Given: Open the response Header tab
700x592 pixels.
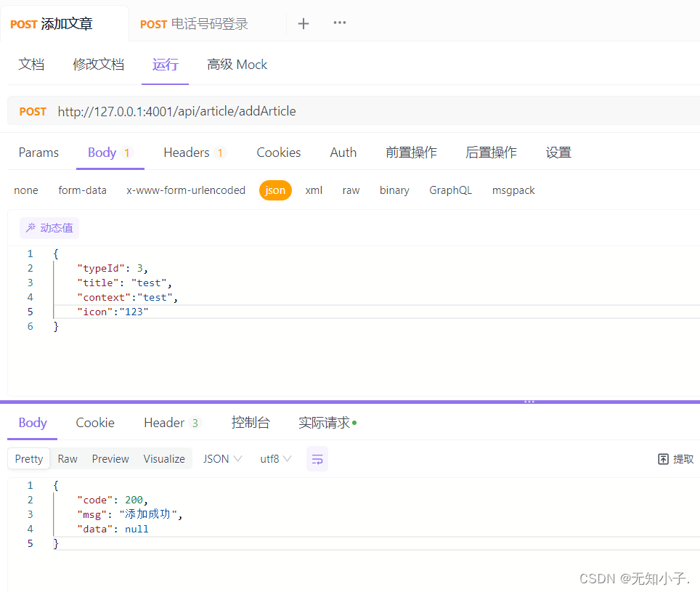Looking at the screenshot, I should [172, 422].
